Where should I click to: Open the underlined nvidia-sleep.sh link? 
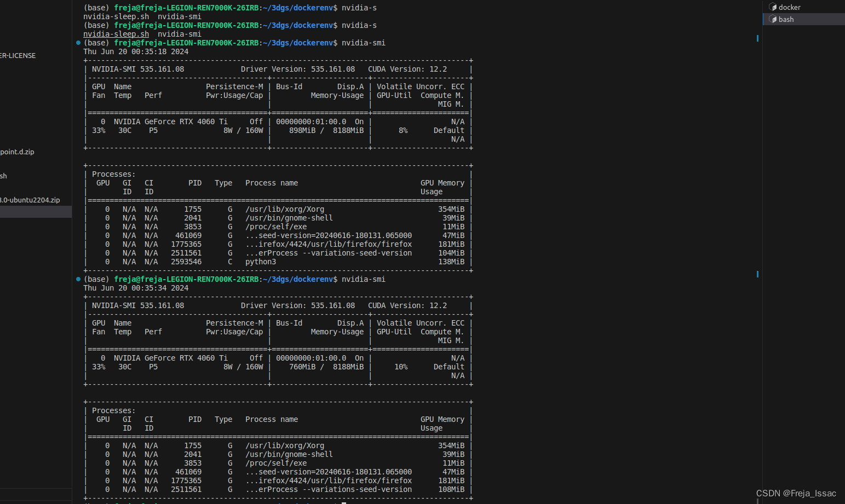click(116, 33)
